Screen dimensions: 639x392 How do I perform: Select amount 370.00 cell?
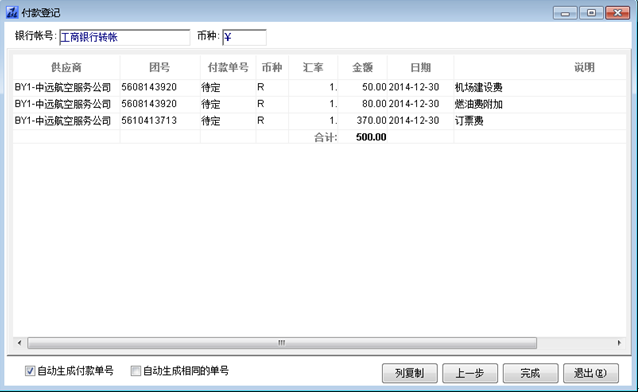[x=363, y=121]
